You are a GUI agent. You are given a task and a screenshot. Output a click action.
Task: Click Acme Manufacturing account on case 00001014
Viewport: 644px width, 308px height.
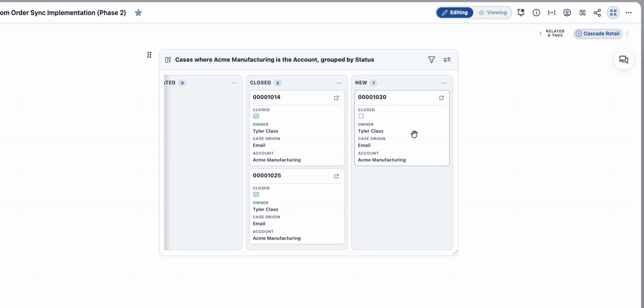click(x=276, y=160)
